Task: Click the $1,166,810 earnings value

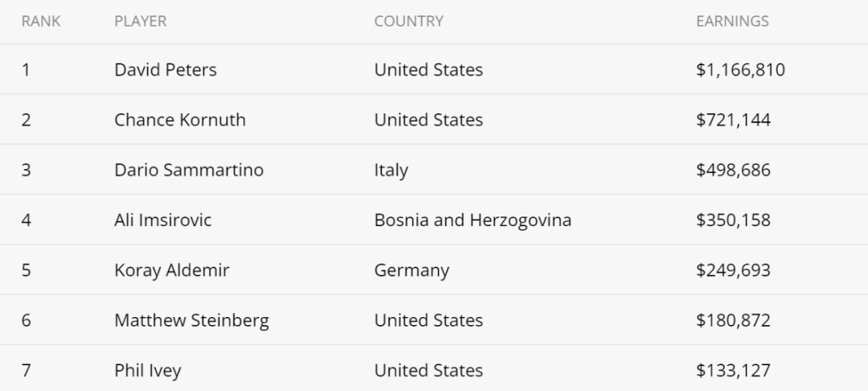Action: pos(741,70)
